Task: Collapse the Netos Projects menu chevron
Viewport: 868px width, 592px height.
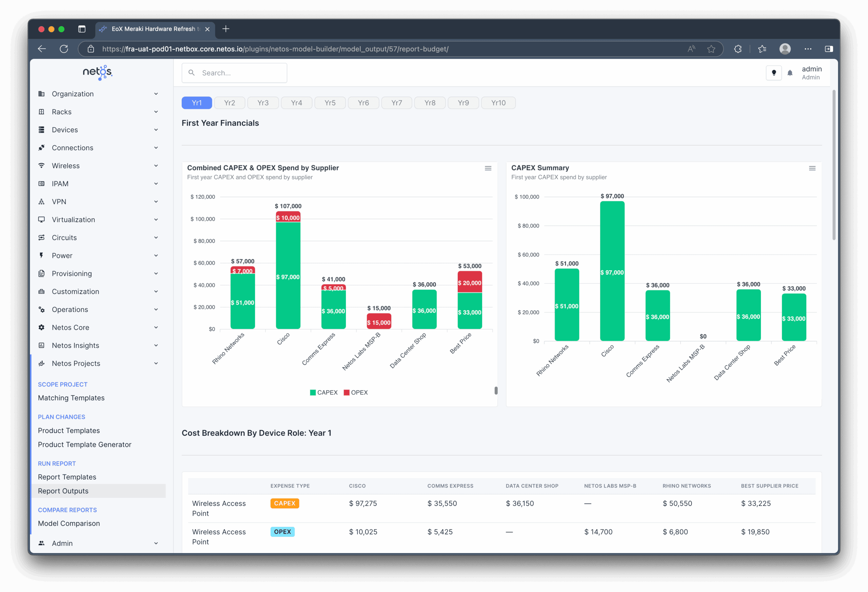Action: click(x=156, y=363)
